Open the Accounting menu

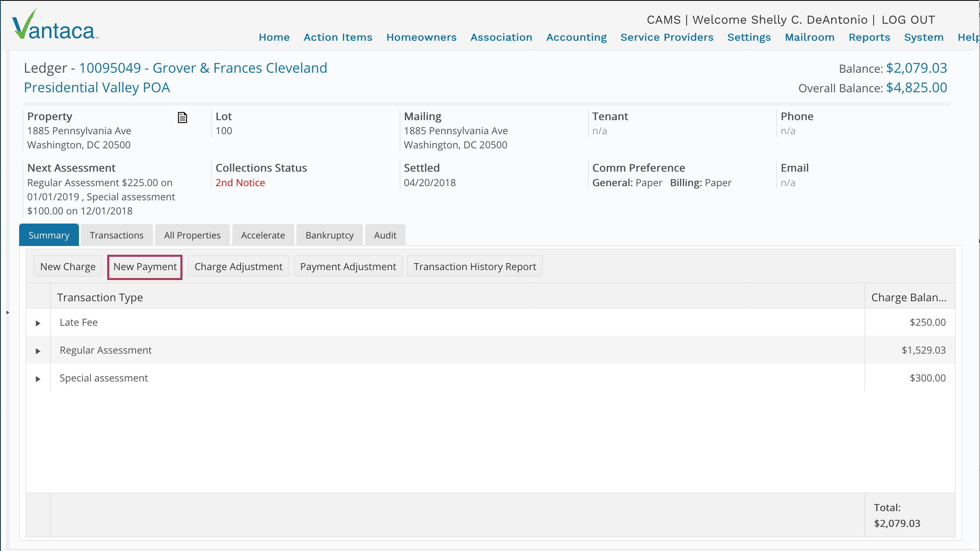576,37
